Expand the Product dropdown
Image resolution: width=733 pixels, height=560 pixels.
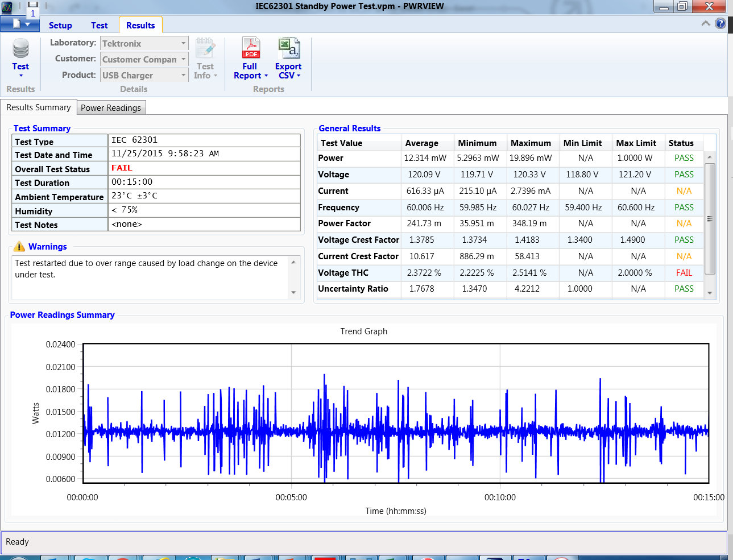tap(183, 75)
